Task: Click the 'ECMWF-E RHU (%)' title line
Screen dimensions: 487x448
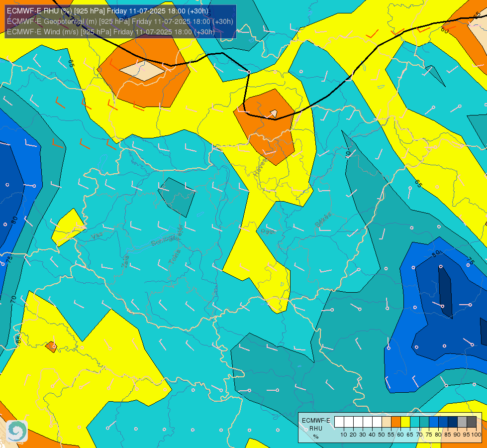Action: pyautogui.click(x=107, y=11)
